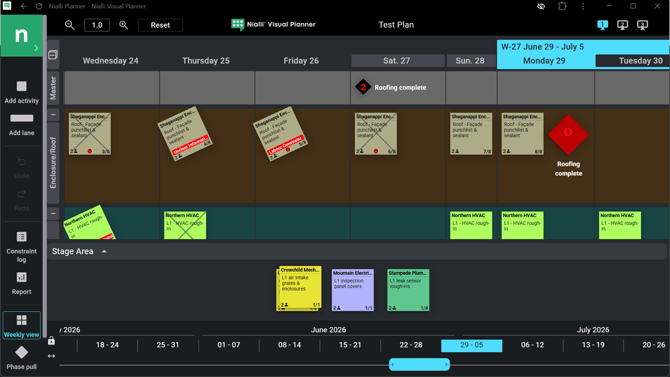The image size is (670, 377).
Task: Select Shaganappi card on Sun. 28 (7/8)
Action: [x=470, y=134]
